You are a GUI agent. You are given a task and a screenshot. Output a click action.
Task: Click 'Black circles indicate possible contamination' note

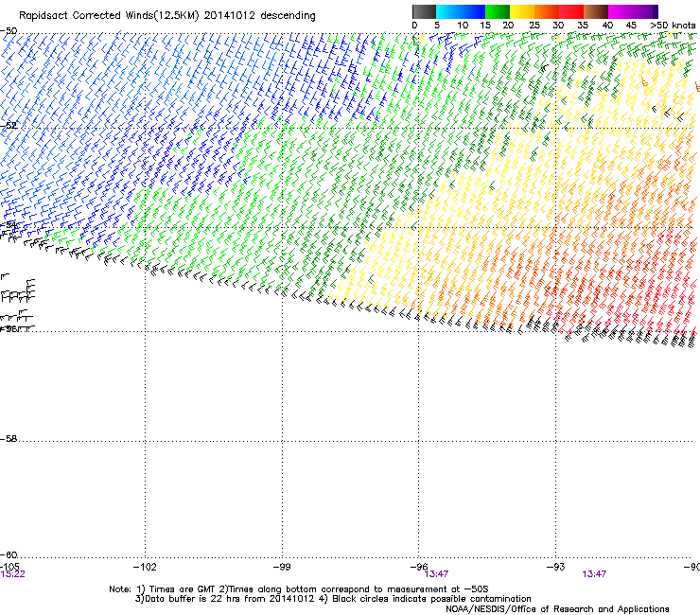click(431, 599)
